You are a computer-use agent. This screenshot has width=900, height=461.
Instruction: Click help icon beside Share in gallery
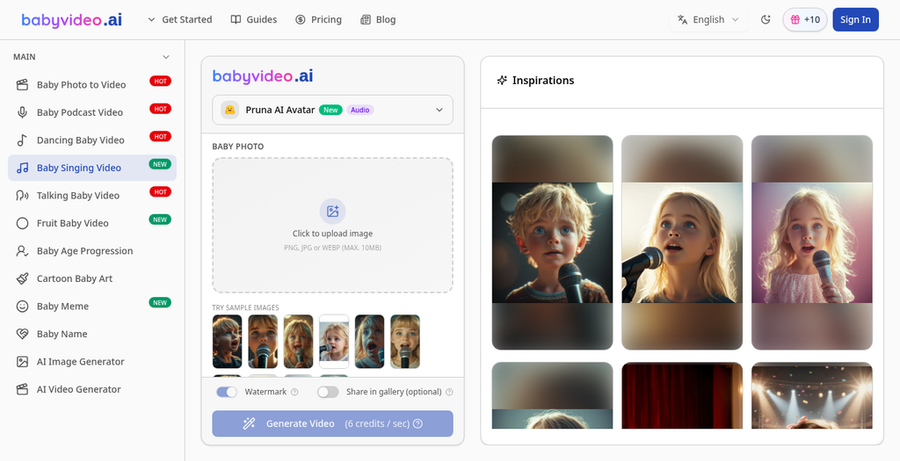(449, 392)
